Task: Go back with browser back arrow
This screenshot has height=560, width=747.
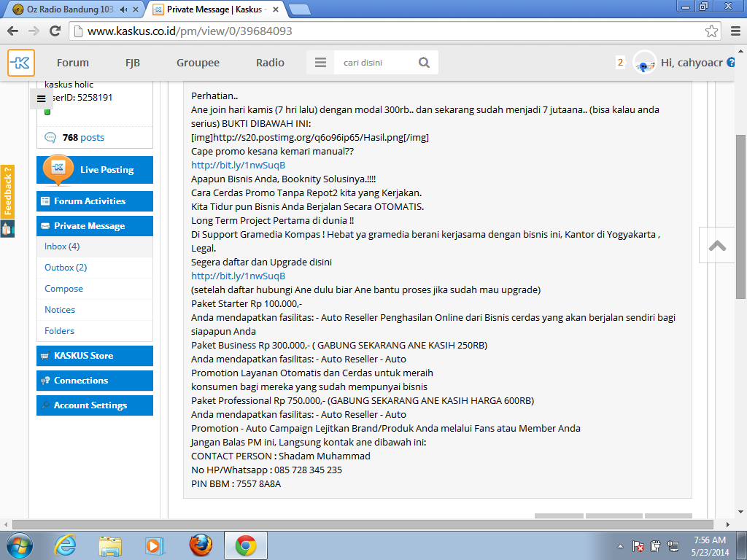Action: (x=13, y=31)
